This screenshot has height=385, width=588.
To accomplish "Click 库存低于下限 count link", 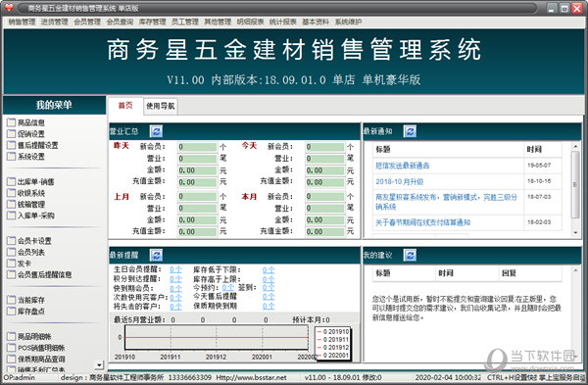I will point(269,270).
